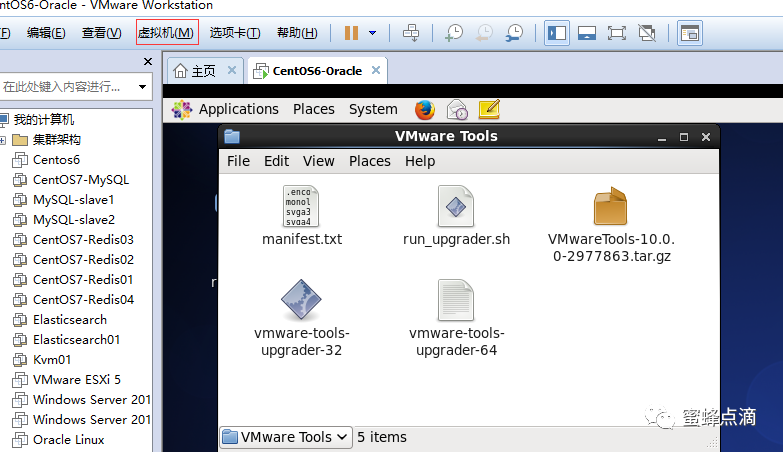The image size is (783, 452).
Task: Minimize the VMware Tools file window
Action: tap(662, 137)
